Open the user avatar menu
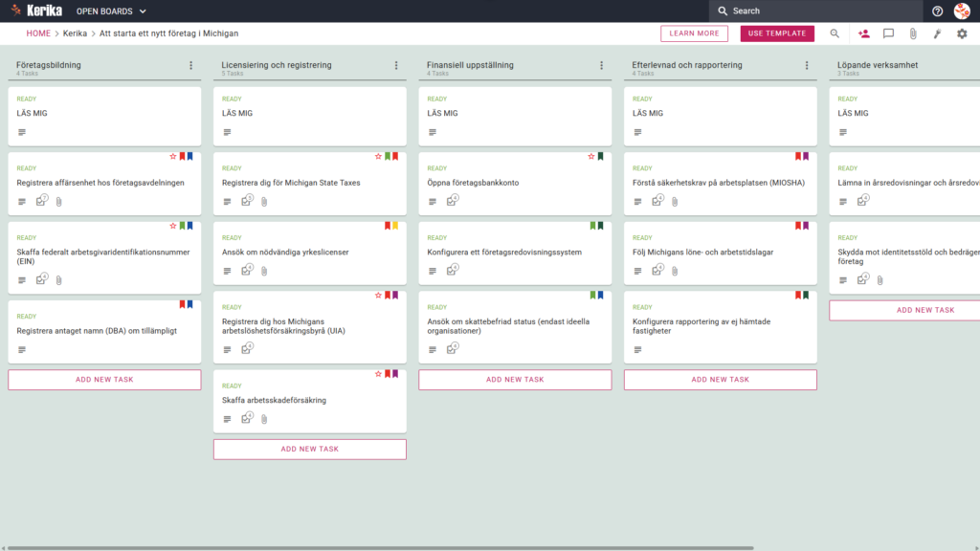This screenshot has height=551, width=980. (x=962, y=11)
